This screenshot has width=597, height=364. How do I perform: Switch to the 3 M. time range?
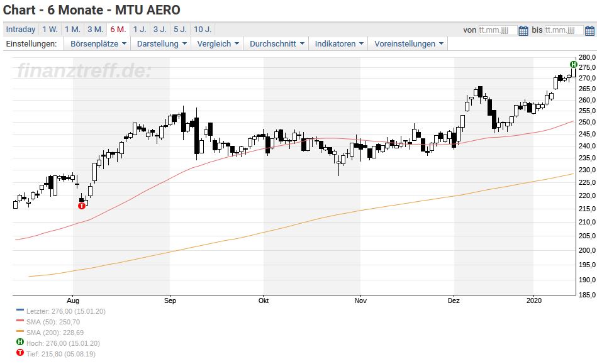tap(95, 30)
